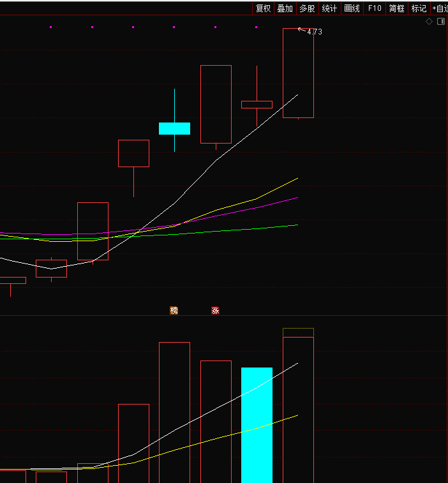Add the stock via +自选

pos(440,8)
